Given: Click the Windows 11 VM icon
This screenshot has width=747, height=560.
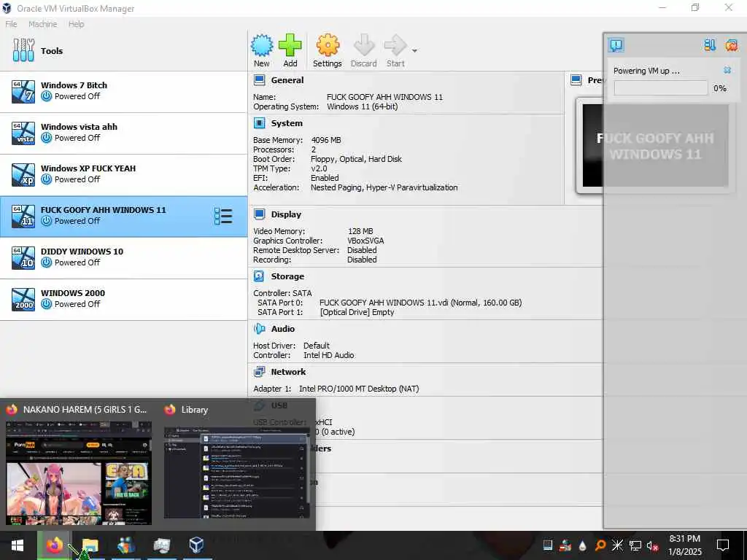Looking at the screenshot, I should pyautogui.click(x=23, y=216).
